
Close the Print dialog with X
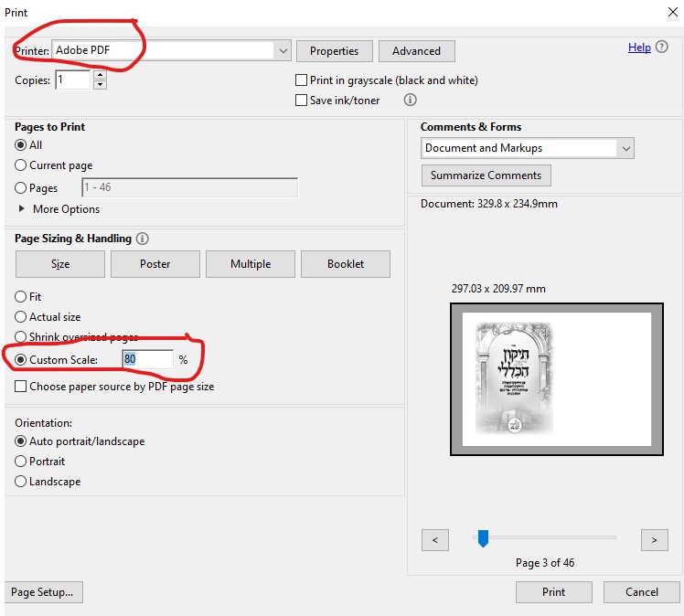pos(673,12)
